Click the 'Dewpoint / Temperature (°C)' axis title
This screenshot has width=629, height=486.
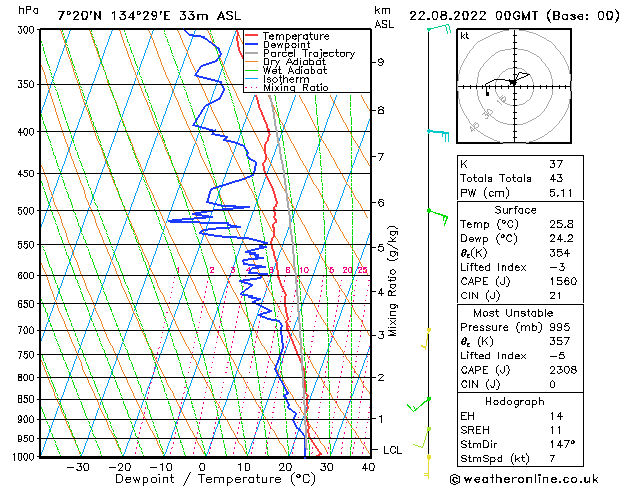215,479
